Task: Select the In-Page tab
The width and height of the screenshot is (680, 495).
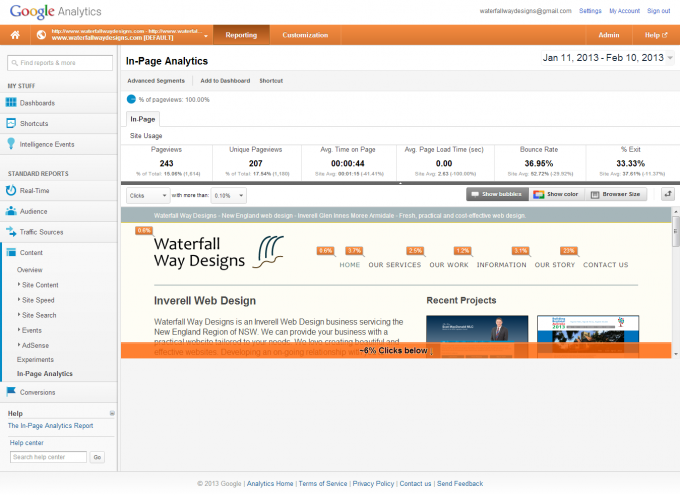Action: click(143, 119)
